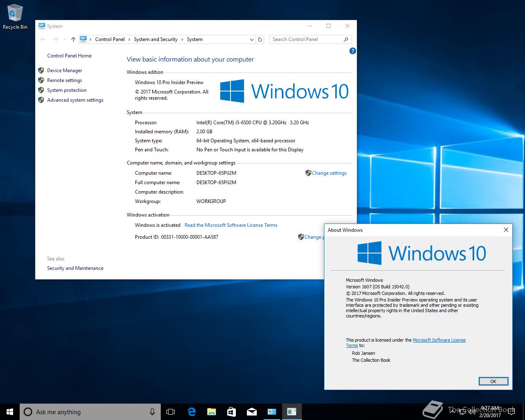Open recent locations dropdown arrow
This screenshot has height=420, width=525.
(x=65, y=39)
